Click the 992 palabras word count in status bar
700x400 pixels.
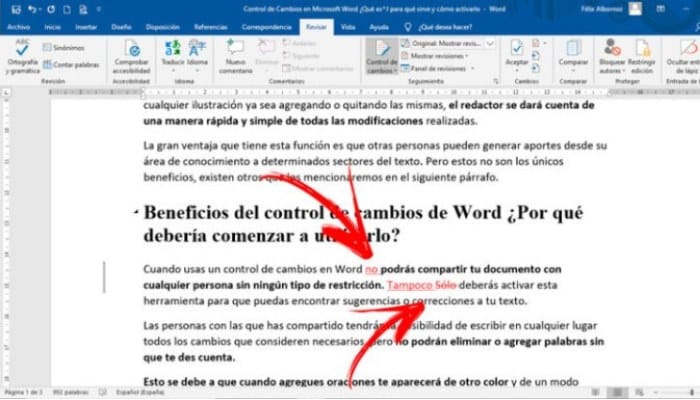pos(70,392)
